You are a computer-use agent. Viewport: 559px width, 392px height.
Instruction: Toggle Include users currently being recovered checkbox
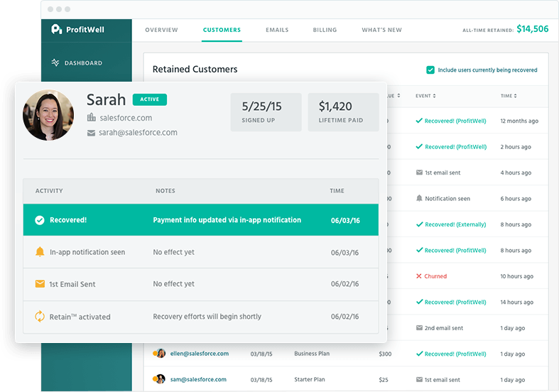[430, 70]
